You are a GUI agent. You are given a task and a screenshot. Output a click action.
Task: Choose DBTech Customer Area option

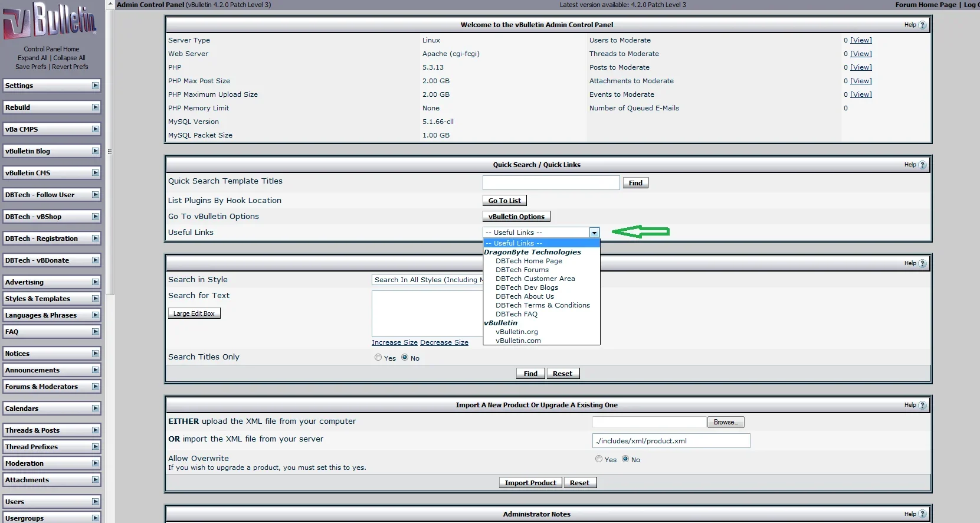coord(535,279)
